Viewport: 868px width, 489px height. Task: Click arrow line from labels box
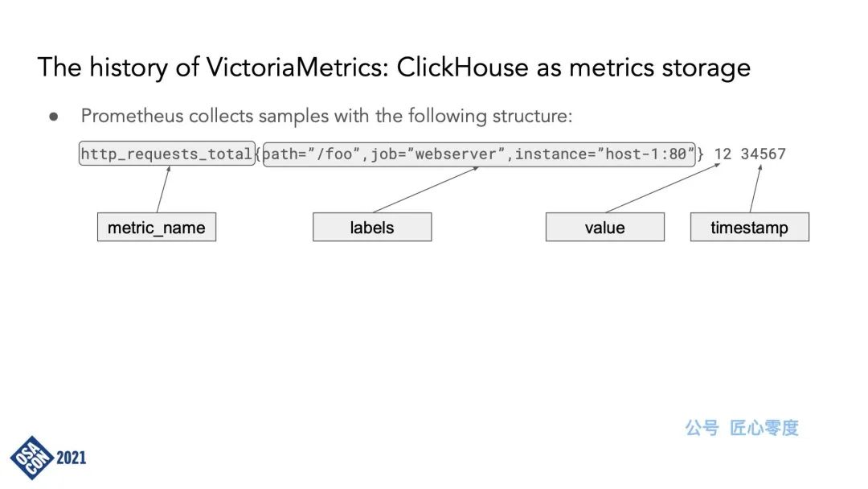click(x=426, y=189)
